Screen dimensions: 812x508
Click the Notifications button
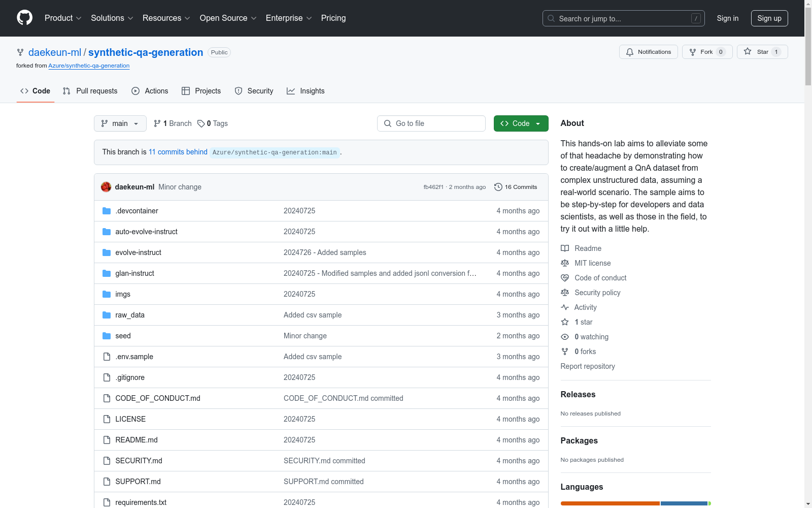pos(649,52)
